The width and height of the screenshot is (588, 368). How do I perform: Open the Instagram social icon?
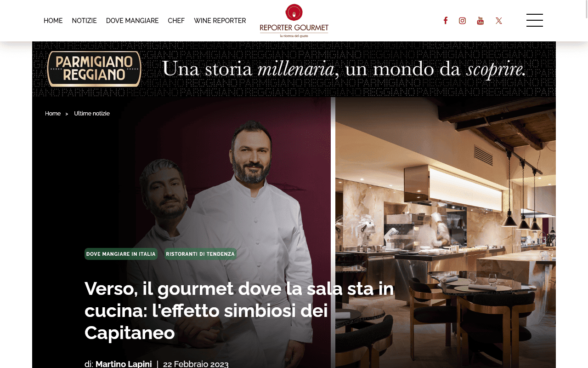pyautogui.click(x=463, y=21)
